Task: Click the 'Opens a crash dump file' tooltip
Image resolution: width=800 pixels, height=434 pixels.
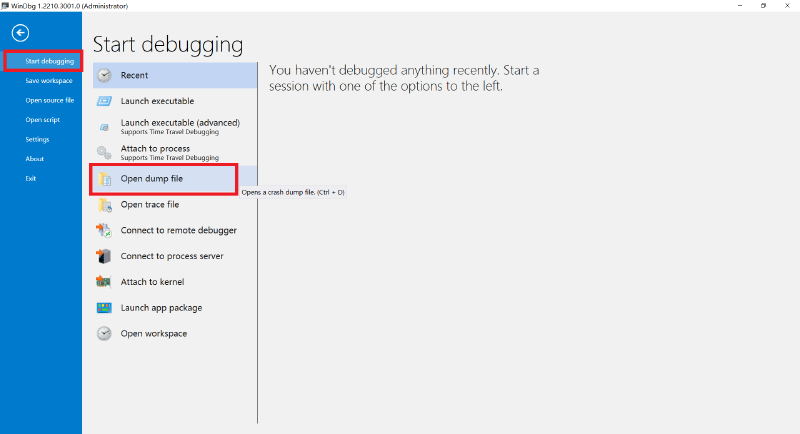Action: 293,192
